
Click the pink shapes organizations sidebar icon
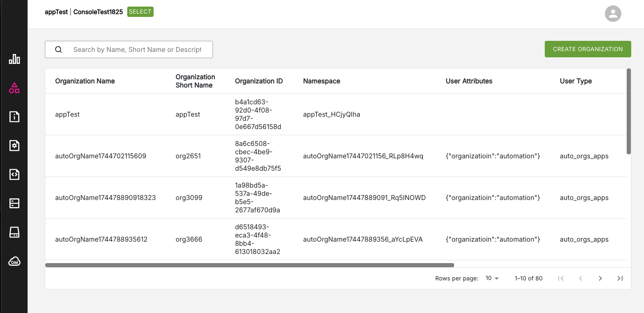(x=14, y=88)
